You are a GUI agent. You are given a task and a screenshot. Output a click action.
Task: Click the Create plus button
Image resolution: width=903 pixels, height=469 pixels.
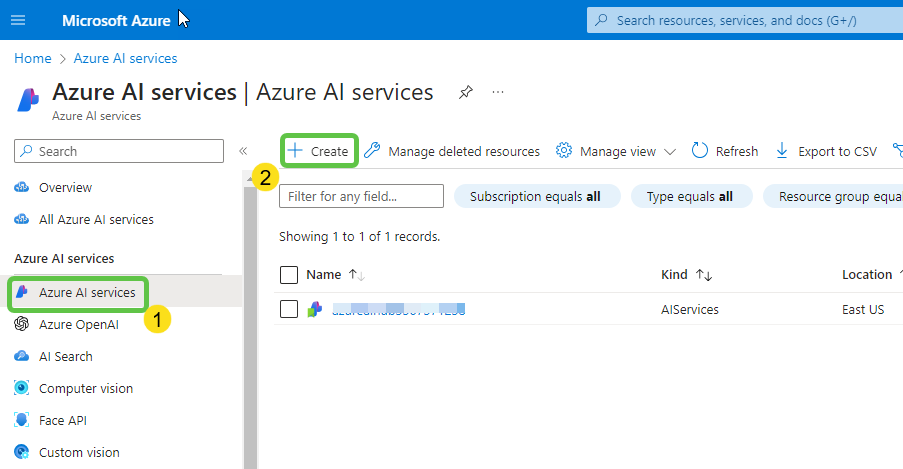click(x=319, y=151)
